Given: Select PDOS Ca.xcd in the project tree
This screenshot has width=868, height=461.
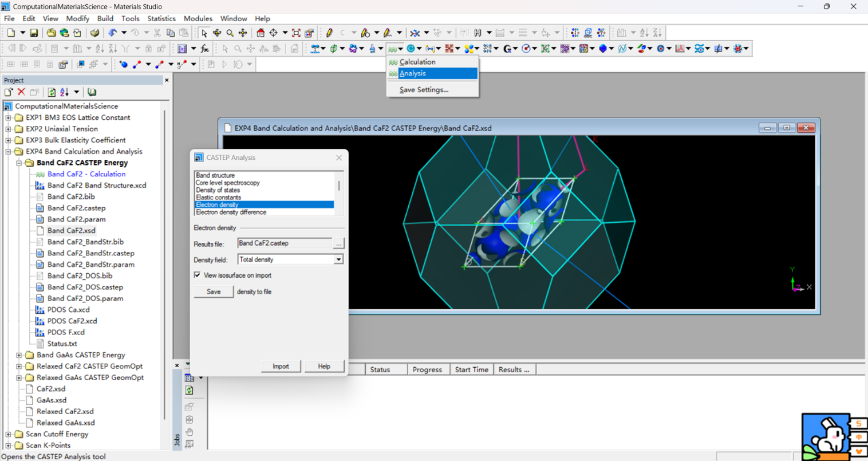Looking at the screenshot, I should tap(68, 310).
